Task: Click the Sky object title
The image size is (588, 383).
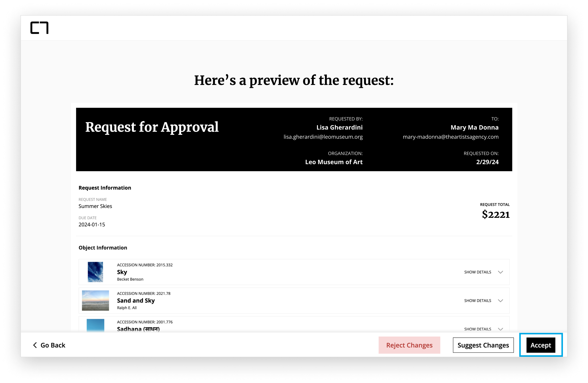Action: (x=122, y=272)
